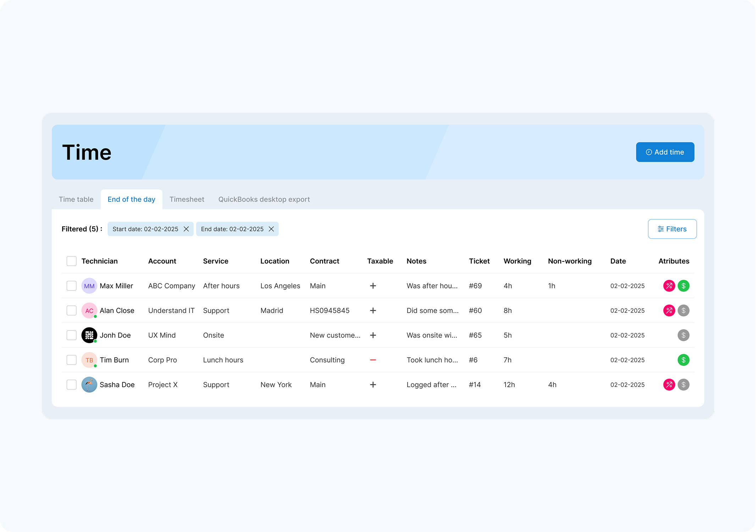Click red minus taxable icon for Tim Burn
The height and width of the screenshot is (532, 756).
pyautogui.click(x=373, y=360)
